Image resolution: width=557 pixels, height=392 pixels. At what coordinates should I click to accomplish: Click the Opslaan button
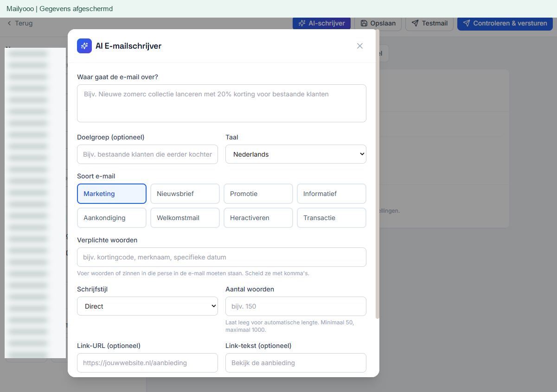(378, 23)
